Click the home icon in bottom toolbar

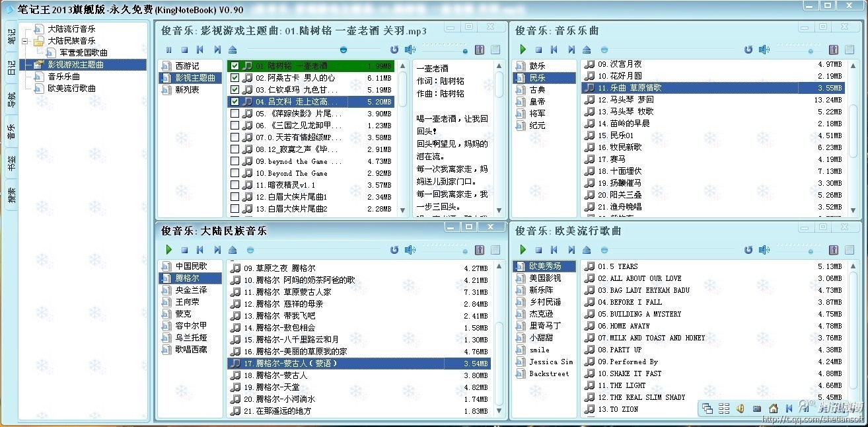click(x=774, y=408)
